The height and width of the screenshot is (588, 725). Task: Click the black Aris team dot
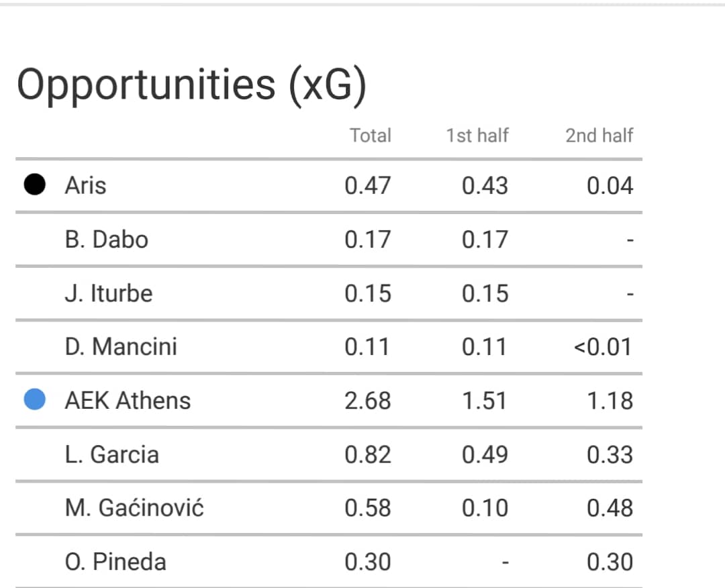[x=35, y=185]
